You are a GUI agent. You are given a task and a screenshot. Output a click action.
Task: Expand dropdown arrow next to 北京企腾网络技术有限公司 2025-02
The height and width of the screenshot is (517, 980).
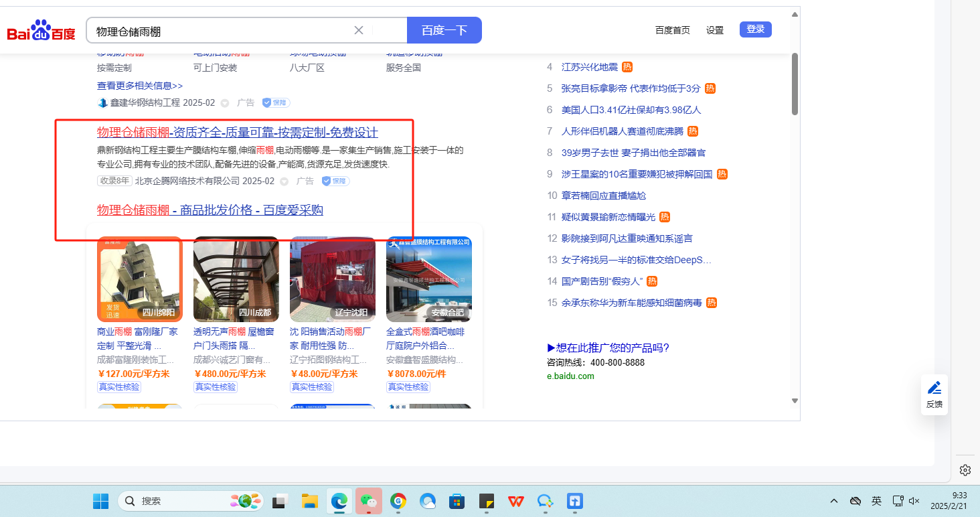coord(284,181)
